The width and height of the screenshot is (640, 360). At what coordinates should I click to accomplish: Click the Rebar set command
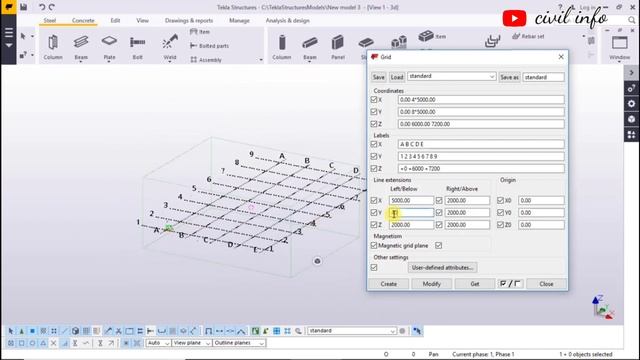point(528,36)
